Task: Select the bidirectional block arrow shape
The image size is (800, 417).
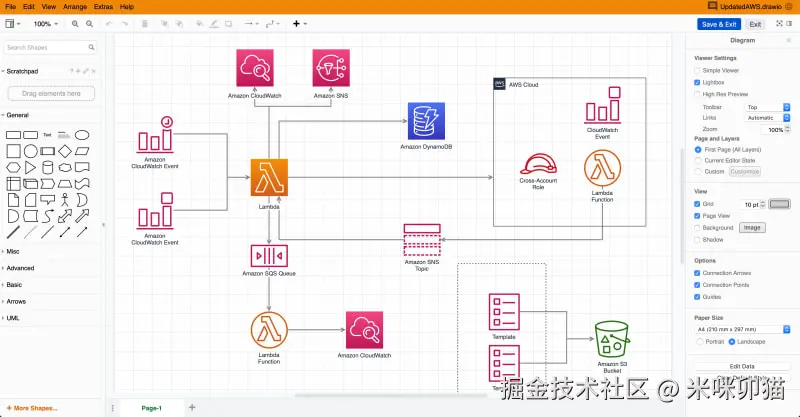Action: point(65,216)
